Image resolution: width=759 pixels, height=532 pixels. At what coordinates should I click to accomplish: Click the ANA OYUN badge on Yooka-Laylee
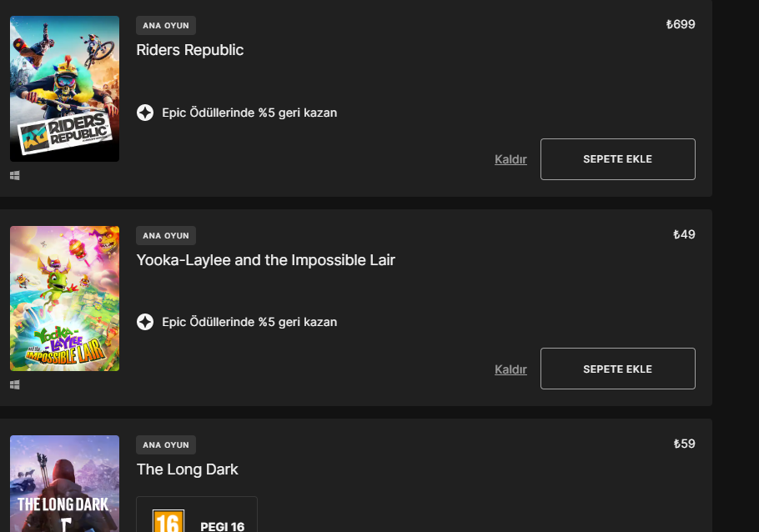pyautogui.click(x=165, y=235)
